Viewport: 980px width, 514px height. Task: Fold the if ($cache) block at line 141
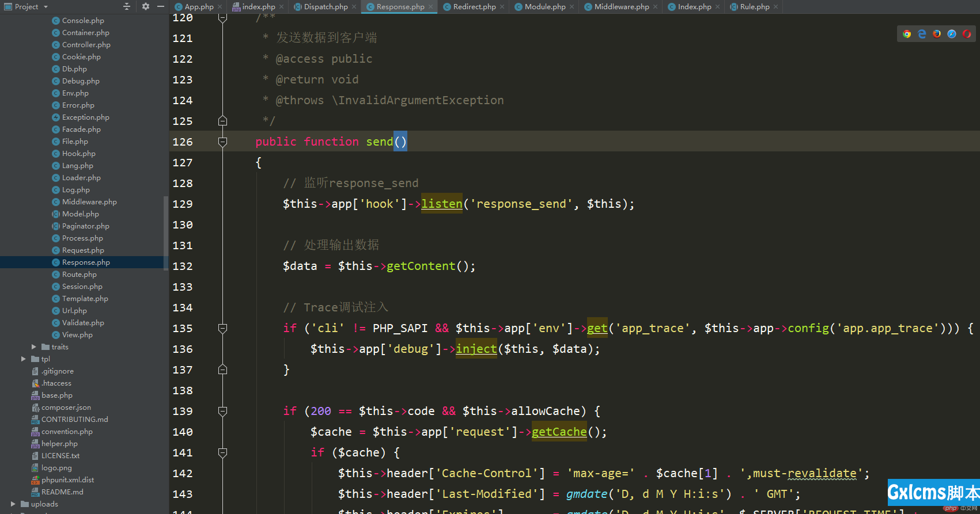[x=222, y=452]
